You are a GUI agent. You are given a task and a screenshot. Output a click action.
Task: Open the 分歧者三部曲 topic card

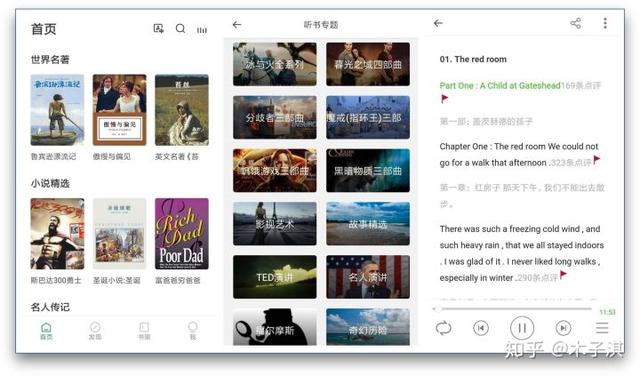click(275, 118)
